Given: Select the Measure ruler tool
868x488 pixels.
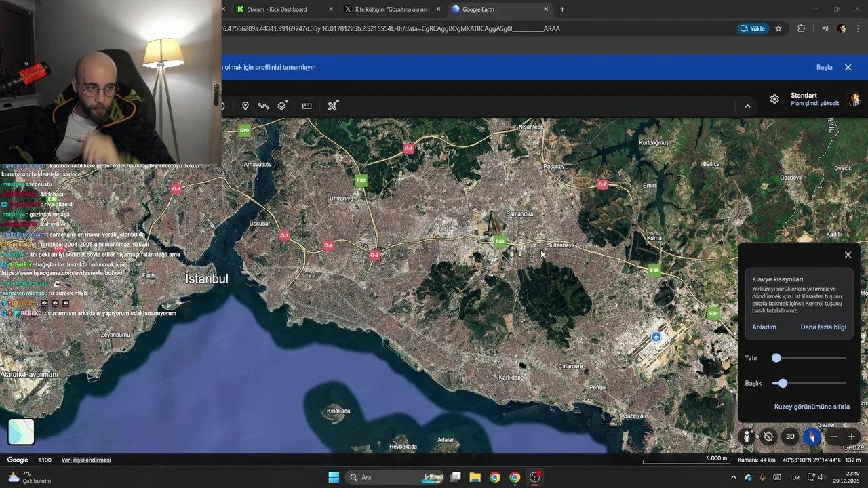Looking at the screenshot, I should pyautogui.click(x=307, y=106).
